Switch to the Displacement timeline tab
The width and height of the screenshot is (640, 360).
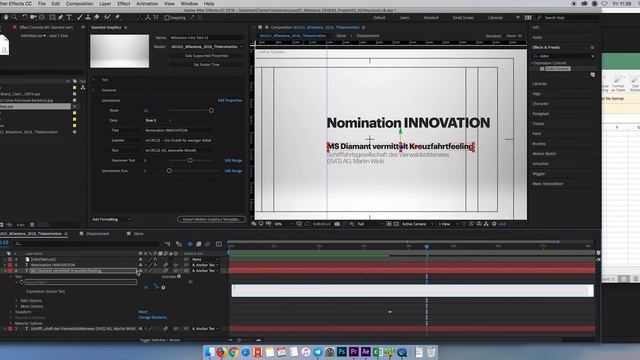(x=97, y=234)
